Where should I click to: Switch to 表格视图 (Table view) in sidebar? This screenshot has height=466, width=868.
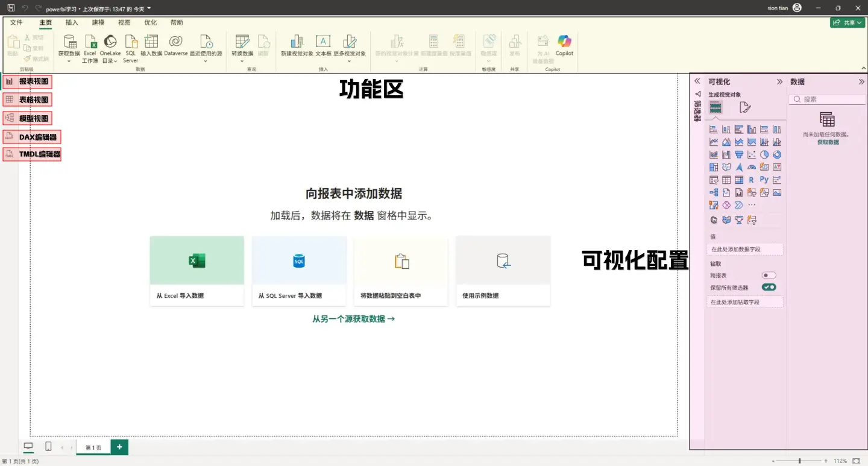pyautogui.click(x=10, y=99)
